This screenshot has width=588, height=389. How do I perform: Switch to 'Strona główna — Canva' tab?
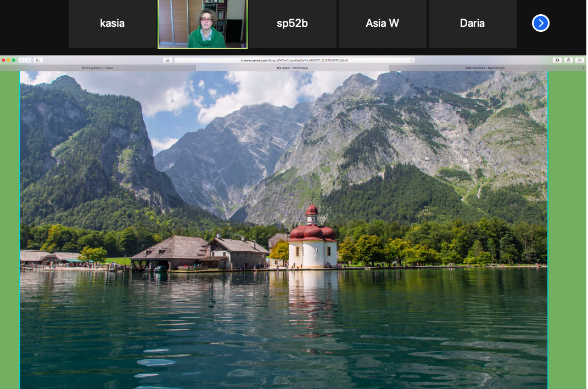97,68
